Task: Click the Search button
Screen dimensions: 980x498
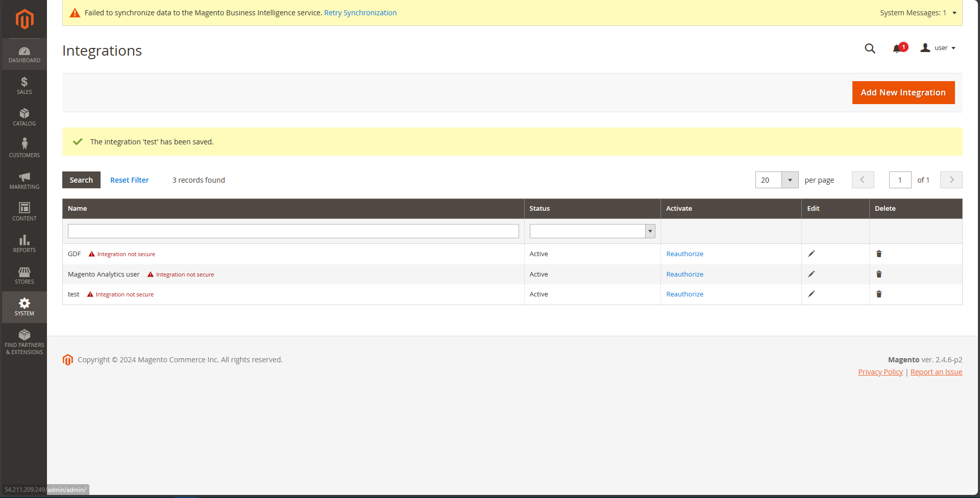Action: (x=81, y=180)
